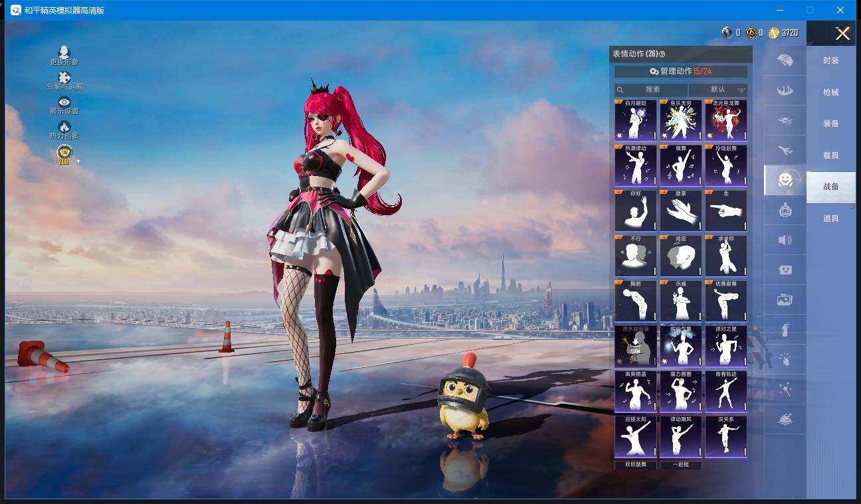Open the 载具 vehicles tab
This screenshot has width=861, height=504.
pyautogui.click(x=830, y=155)
